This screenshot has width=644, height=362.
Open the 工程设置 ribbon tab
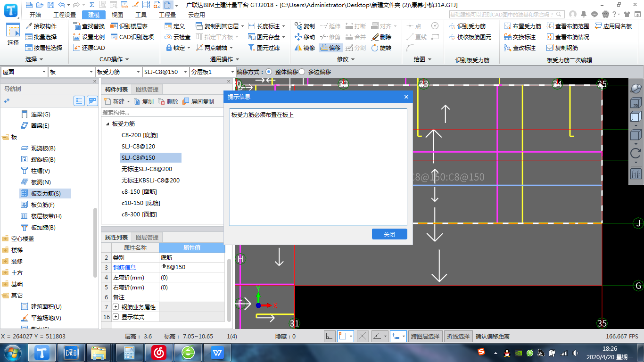coord(65,15)
